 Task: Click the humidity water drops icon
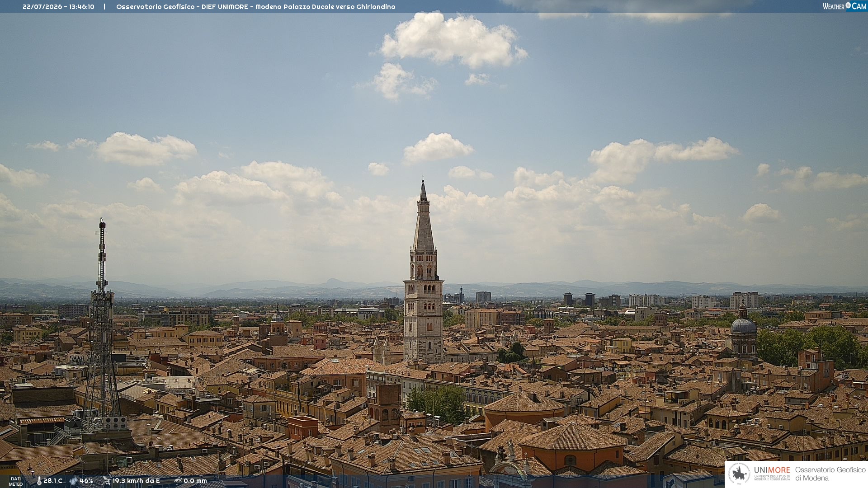(74, 481)
